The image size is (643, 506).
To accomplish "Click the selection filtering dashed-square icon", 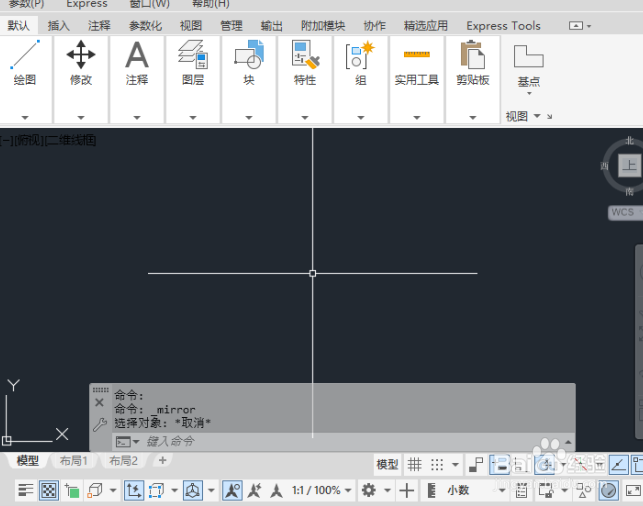I will coord(156,490).
